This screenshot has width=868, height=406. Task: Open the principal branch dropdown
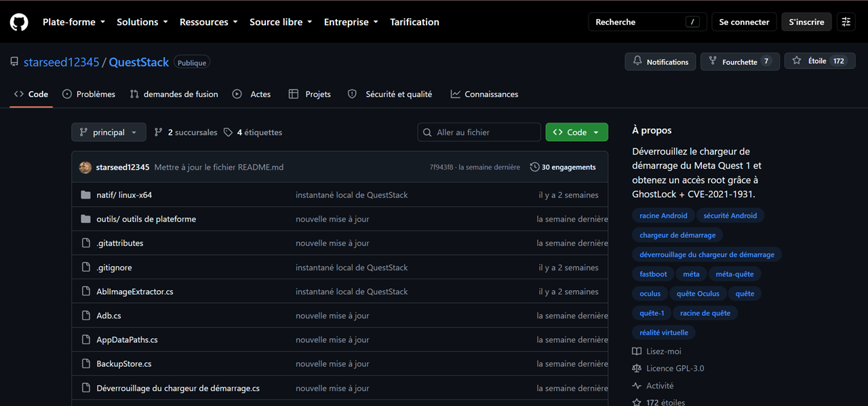(x=108, y=132)
